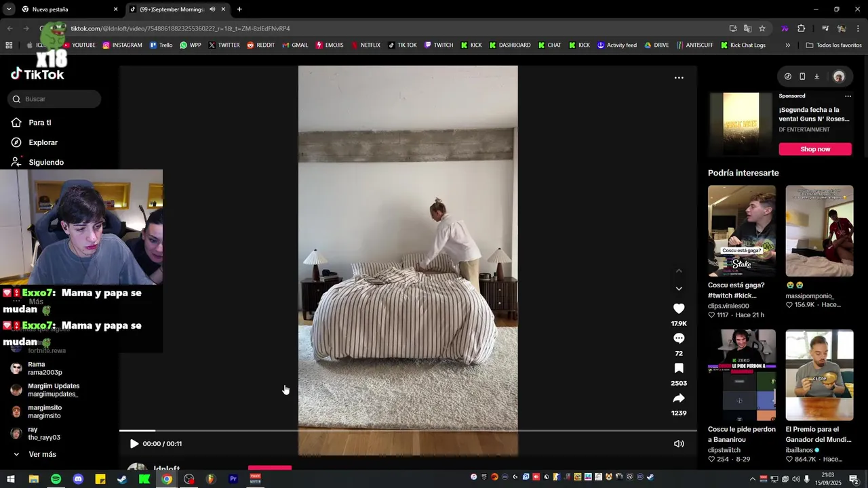Go to next video arrow

[x=679, y=289]
